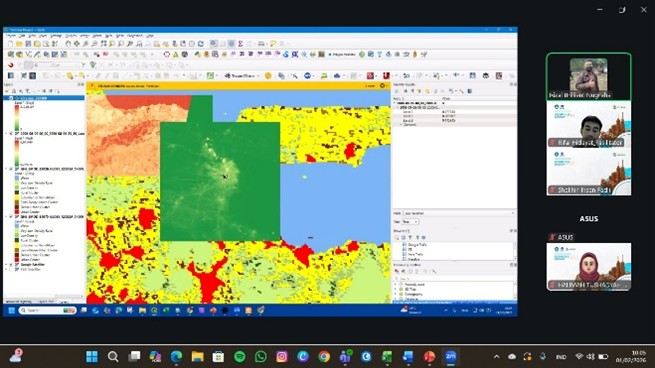Click the Save Project disk icon
The image size is (655, 368).
(x=28, y=43)
